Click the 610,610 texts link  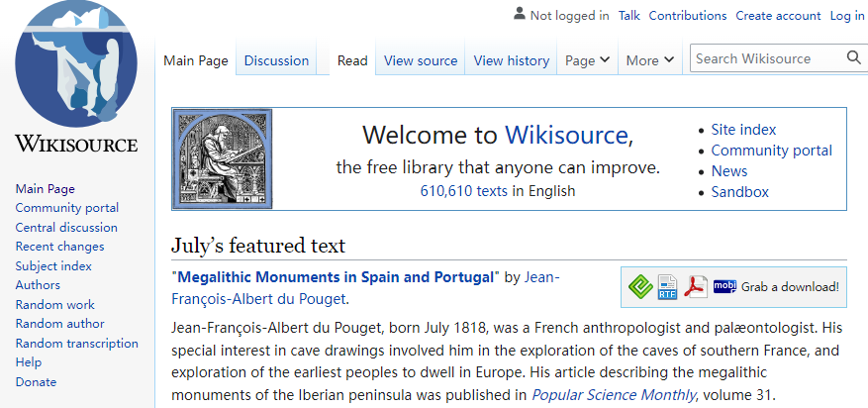tap(463, 191)
